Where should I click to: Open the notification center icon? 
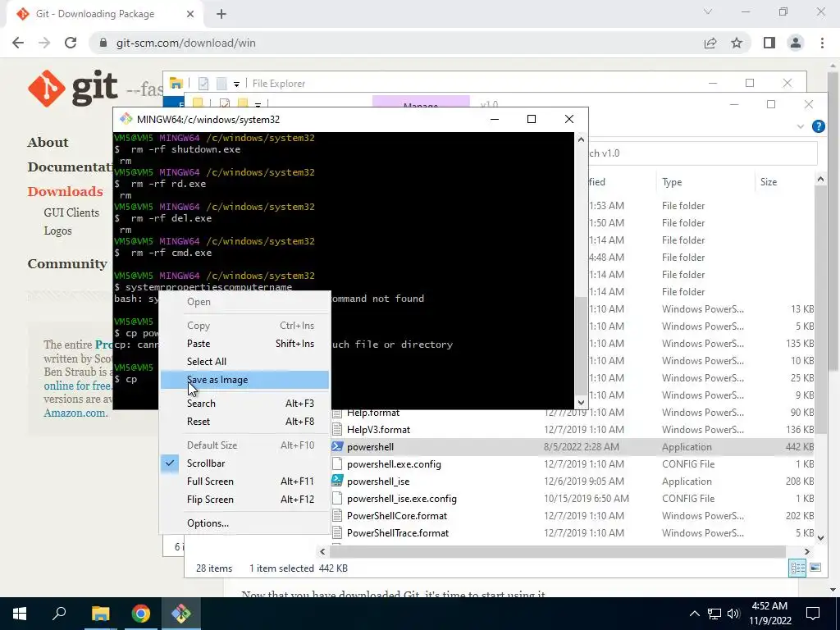813,614
